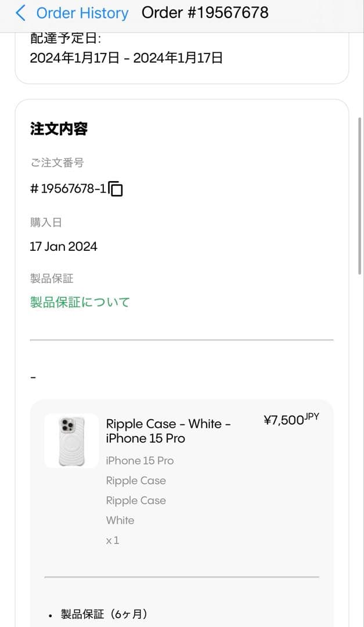Select the Ripple Case - White product title
The height and width of the screenshot is (627, 364).
[168, 431]
